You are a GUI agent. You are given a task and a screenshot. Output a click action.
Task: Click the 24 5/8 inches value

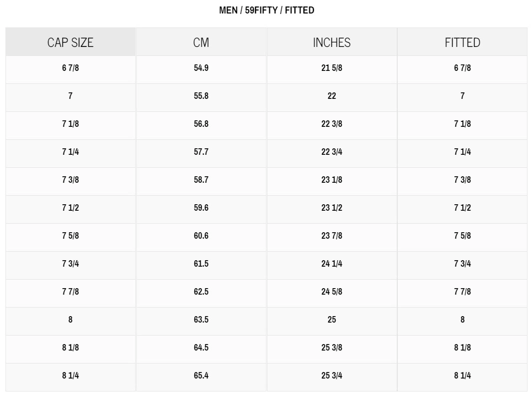(332, 292)
